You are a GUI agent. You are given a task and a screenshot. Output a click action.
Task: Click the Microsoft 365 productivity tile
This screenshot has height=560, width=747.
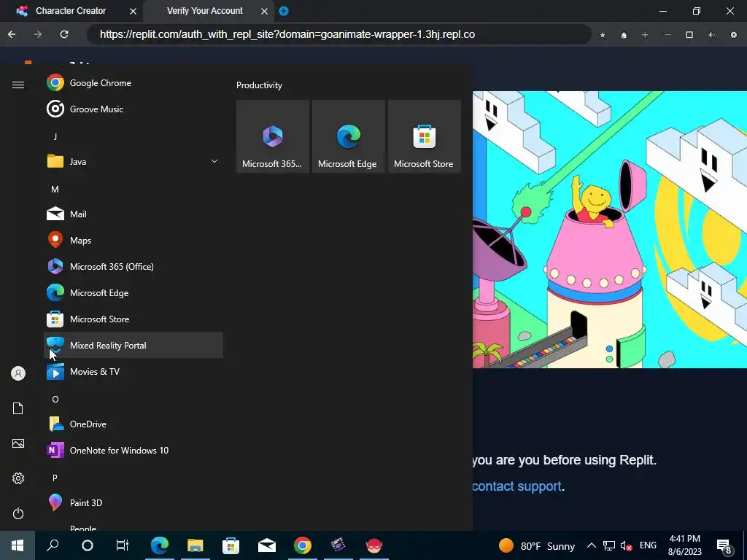pyautogui.click(x=273, y=136)
